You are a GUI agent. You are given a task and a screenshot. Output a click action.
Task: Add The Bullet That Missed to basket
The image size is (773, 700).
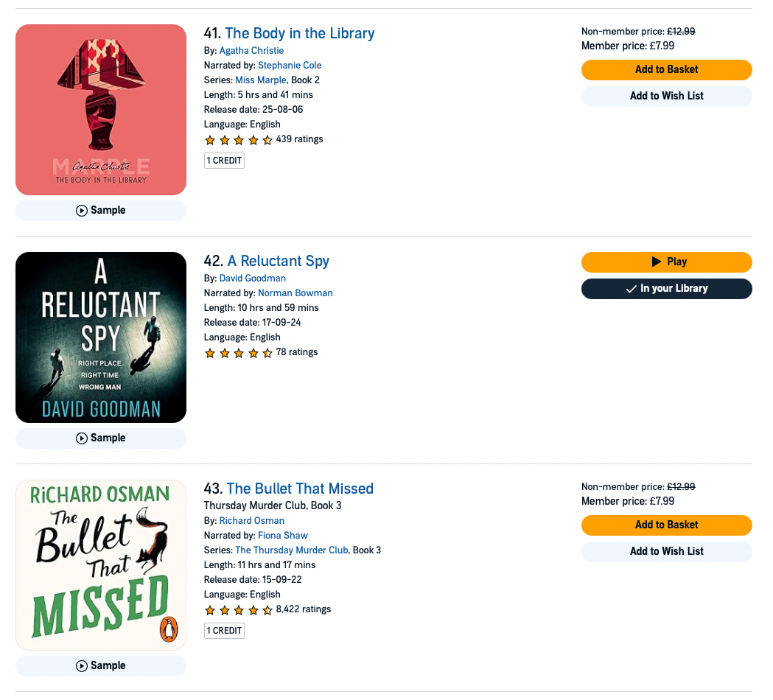click(666, 525)
